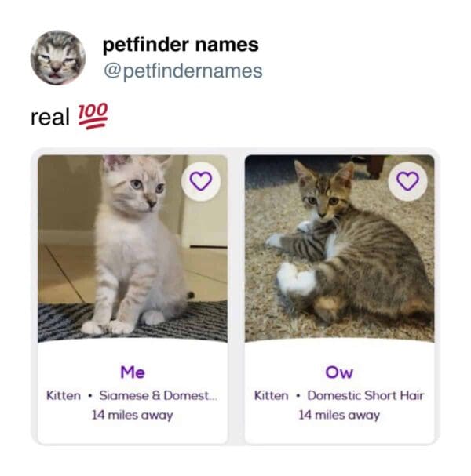This screenshot has width=471, height=476.
Task: Open the @petfindernames handle link
Action: pyautogui.click(x=183, y=71)
